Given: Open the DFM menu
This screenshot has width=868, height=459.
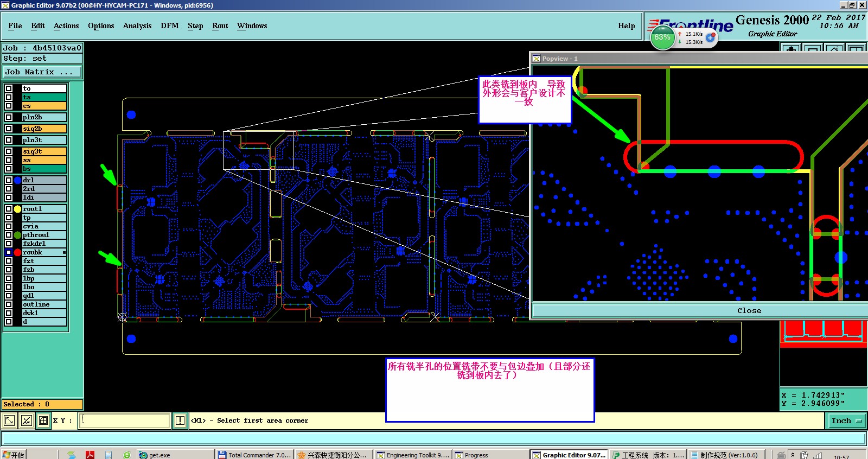Looking at the screenshot, I should pyautogui.click(x=170, y=25).
